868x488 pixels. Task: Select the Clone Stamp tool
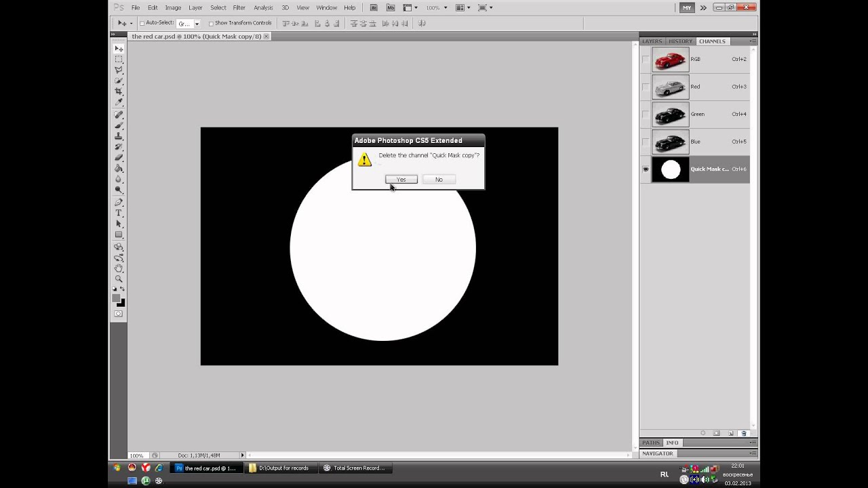[119, 136]
